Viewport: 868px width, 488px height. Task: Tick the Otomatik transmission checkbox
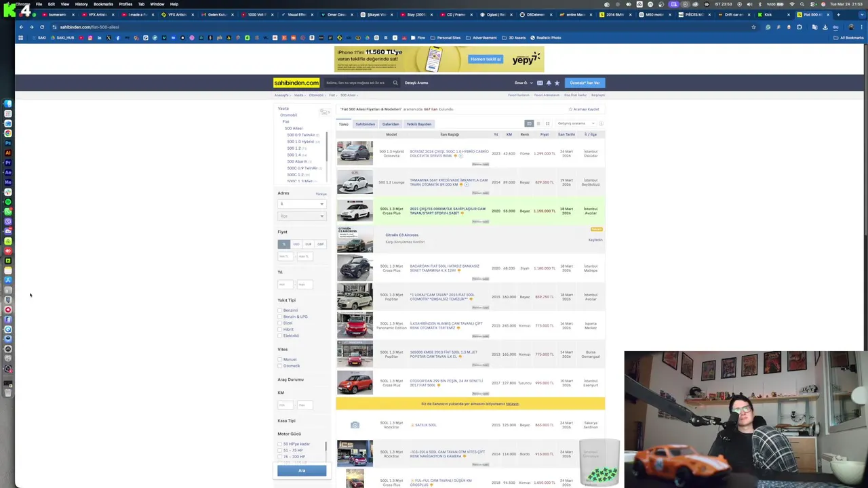279,366
